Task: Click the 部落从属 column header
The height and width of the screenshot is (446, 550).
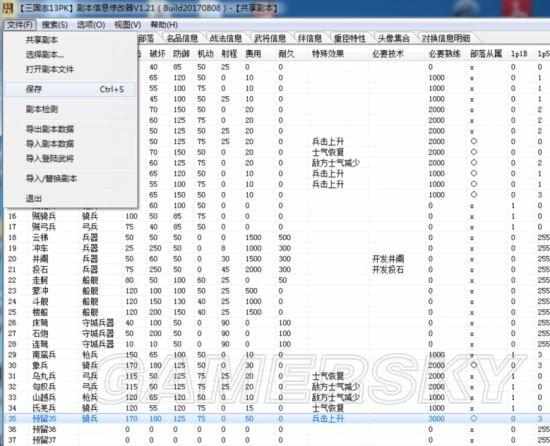Action: [x=486, y=54]
